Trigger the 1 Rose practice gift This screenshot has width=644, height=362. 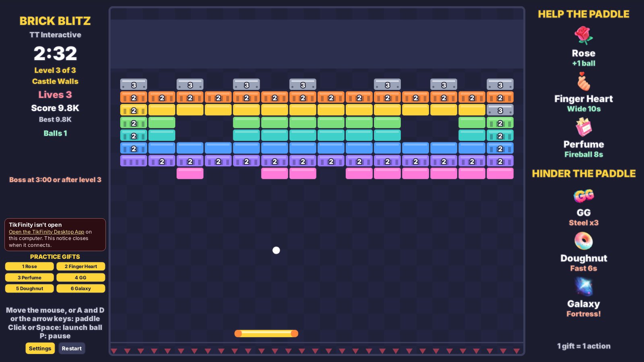(x=29, y=266)
